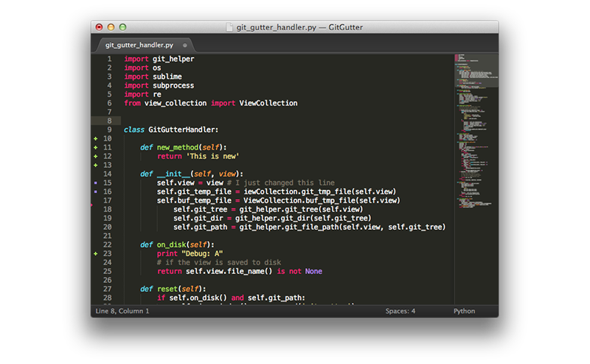590x364 pixels.
Task: Click 'self.git_temp_file' on line 16
Action: pyautogui.click(x=194, y=192)
